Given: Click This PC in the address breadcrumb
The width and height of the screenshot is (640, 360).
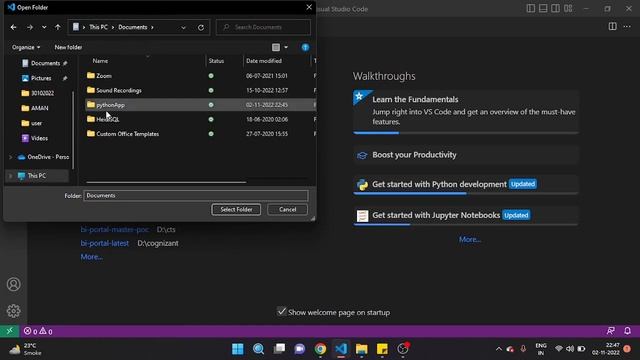Looking at the screenshot, I should 98,27.
